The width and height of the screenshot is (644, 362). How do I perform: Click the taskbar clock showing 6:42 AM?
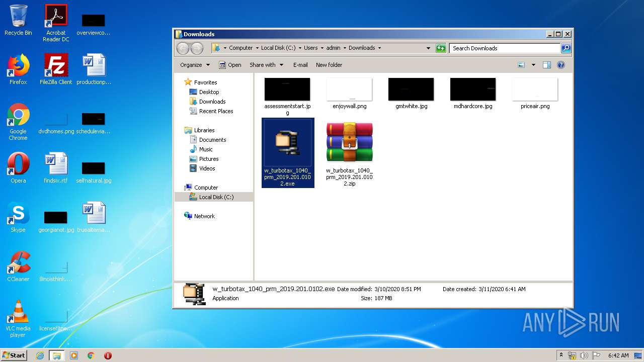pyautogui.click(x=618, y=355)
